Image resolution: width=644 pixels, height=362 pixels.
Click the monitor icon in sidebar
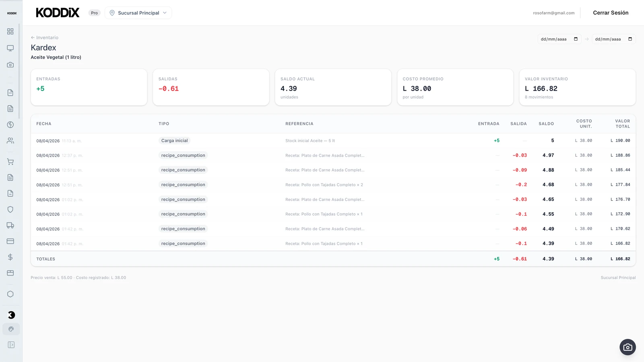click(10, 48)
